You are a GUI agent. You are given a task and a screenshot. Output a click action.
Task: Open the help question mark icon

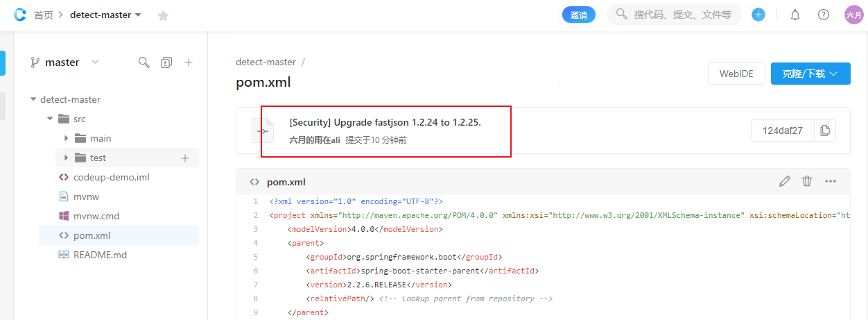point(824,15)
